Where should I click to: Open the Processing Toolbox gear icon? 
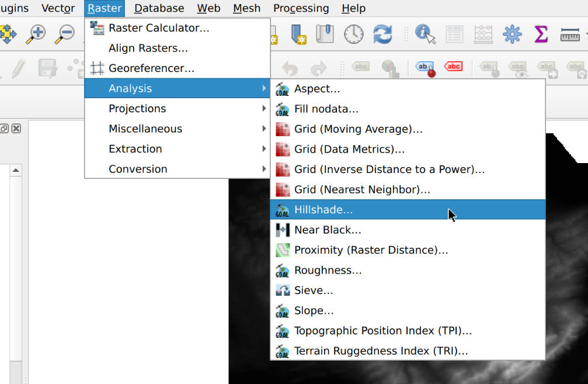[x=512, y=34]
